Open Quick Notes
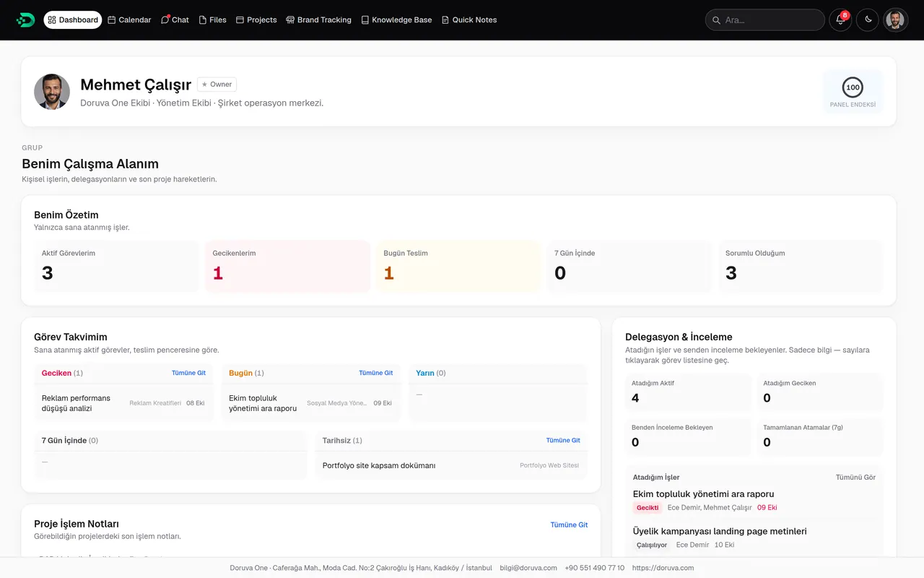Viewport: 924px width, 578px height. pos(469,20)
